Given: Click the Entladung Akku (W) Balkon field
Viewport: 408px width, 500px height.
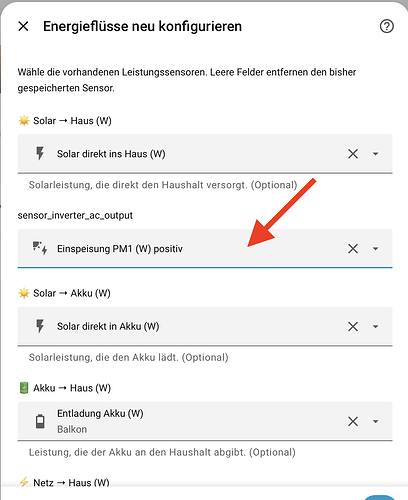Looking at the screenshot, I should coord(205,421).
